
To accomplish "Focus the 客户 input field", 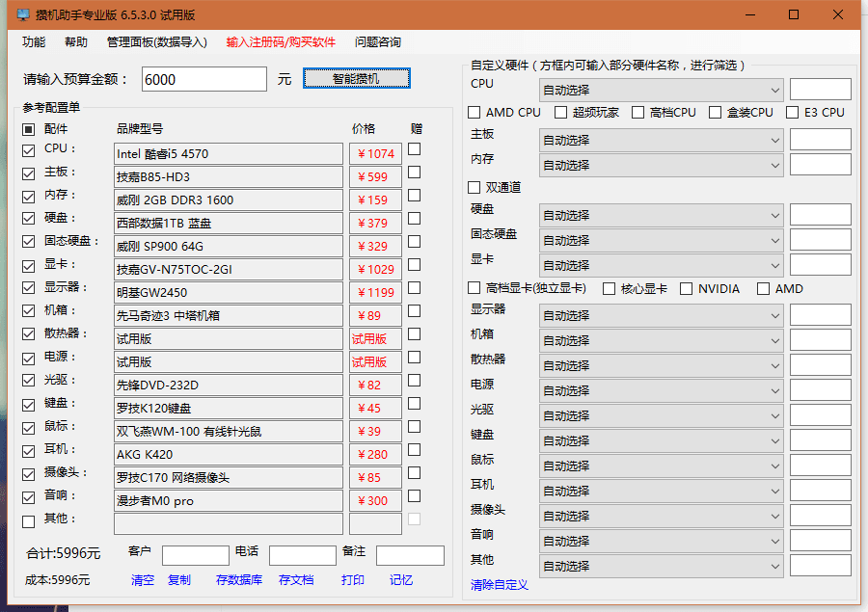I will click(196, 555).
